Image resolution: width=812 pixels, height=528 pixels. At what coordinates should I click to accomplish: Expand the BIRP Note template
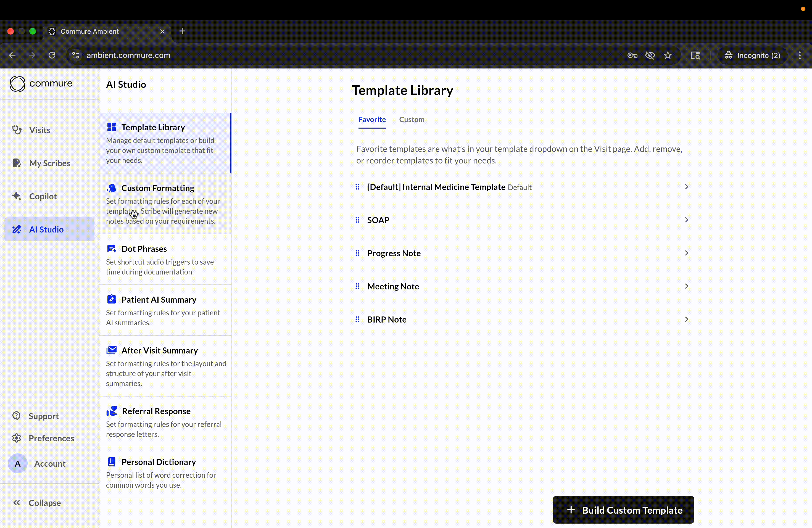tap(686, 319)
